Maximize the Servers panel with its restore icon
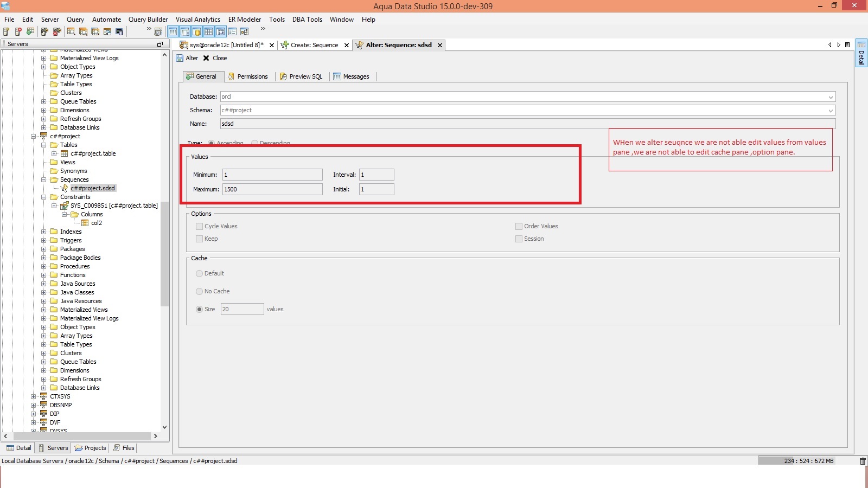The width and height of the screenshot is (868, 488). (x=160, y=44)
